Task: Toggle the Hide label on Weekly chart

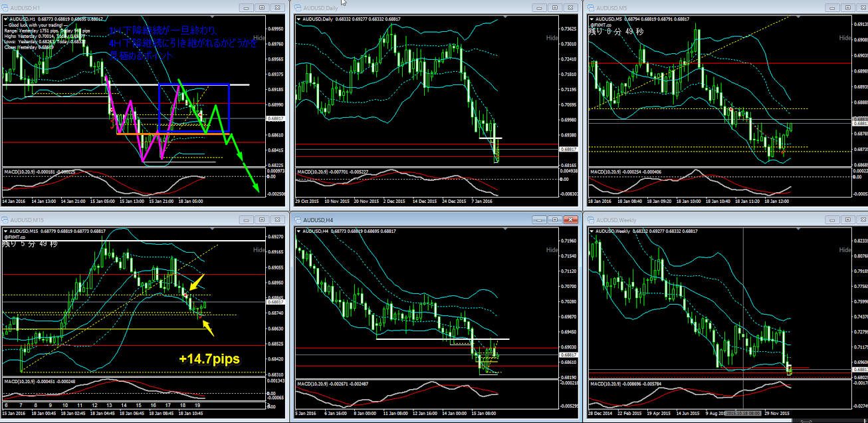Action: point(844,250)
